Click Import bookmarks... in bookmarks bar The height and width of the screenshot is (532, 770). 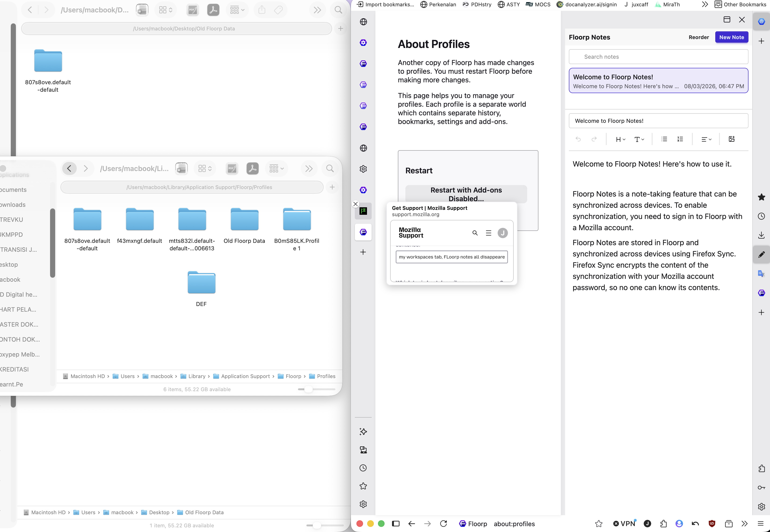pyautogui.click(x=385, y=4)
